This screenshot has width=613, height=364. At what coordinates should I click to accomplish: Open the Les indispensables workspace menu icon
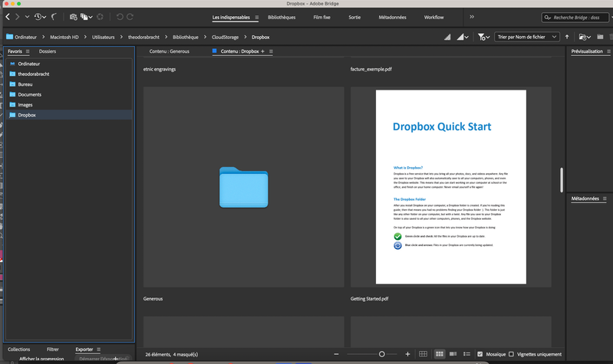pos(257,17)
